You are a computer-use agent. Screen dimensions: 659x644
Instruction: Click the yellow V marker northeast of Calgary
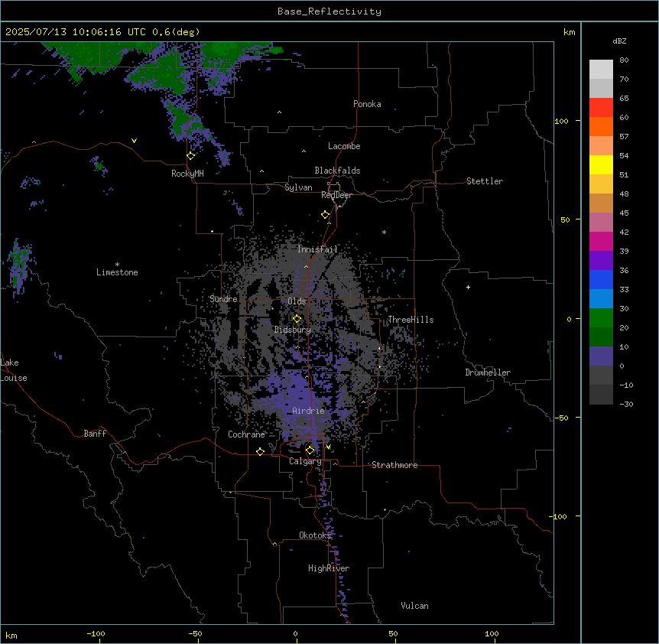point(328,447)
